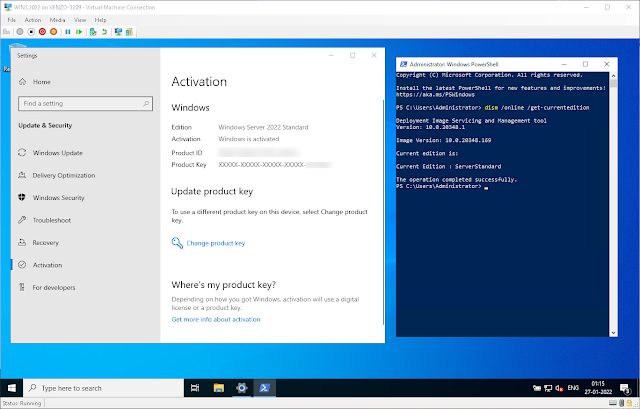Open Troubleshoot settings page

[x=52, y=220]
